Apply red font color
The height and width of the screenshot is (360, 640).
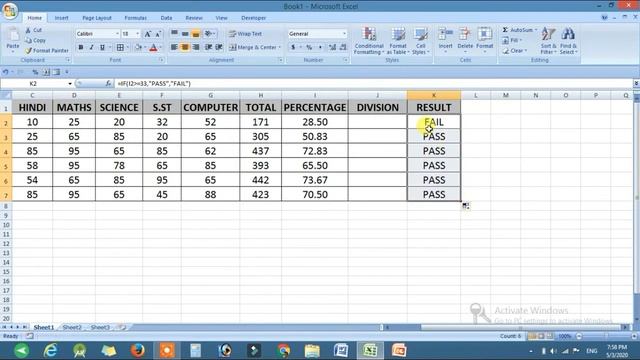pos(153,47)
